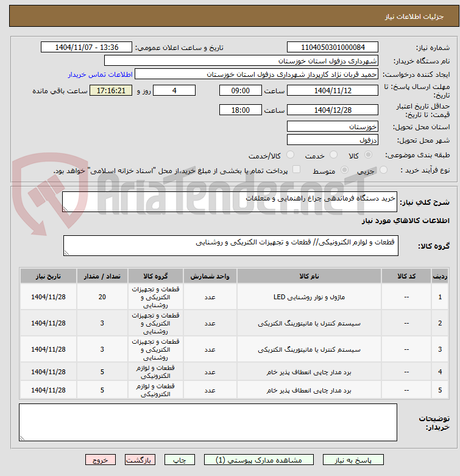Click the واحد شمارش column header
This screenshot has width=460, height=476.
click(210, 276)
